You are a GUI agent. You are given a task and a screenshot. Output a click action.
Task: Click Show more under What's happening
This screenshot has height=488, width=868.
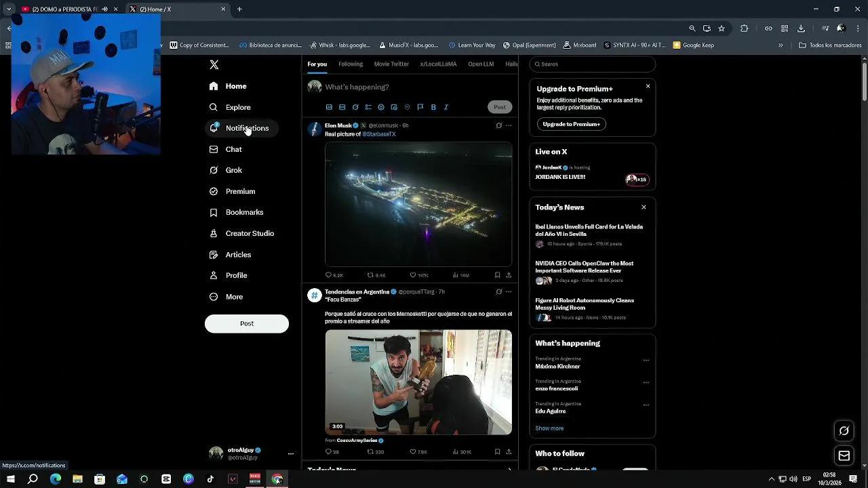549,428
